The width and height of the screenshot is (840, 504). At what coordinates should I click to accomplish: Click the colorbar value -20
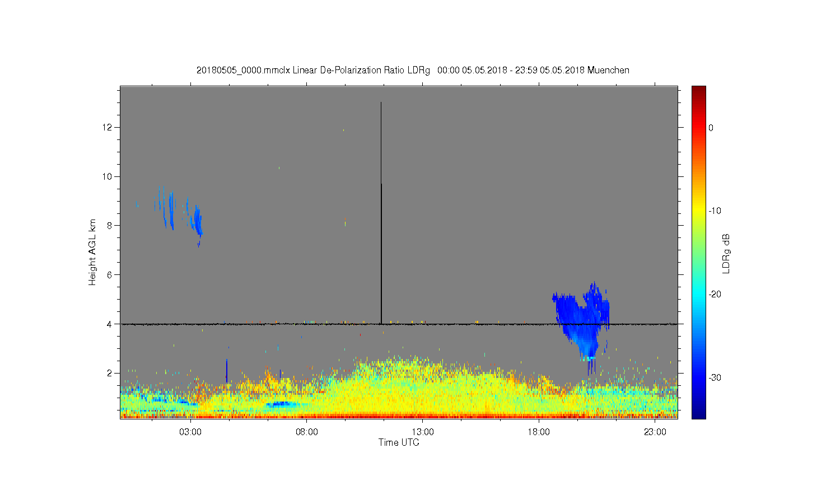click(714, 295)
